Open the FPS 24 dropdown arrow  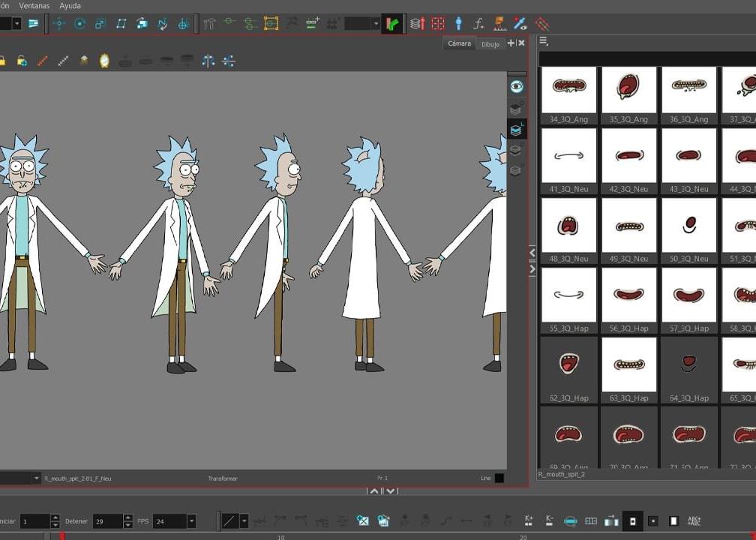click(191, 521)
